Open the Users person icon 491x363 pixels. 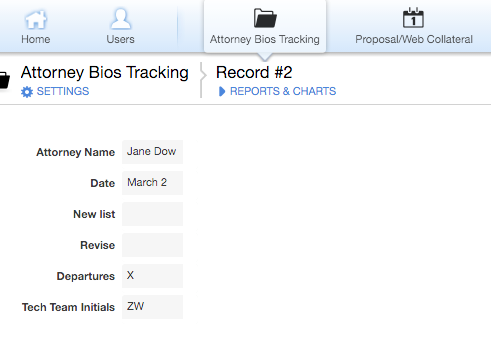click(x=120, y=19)
